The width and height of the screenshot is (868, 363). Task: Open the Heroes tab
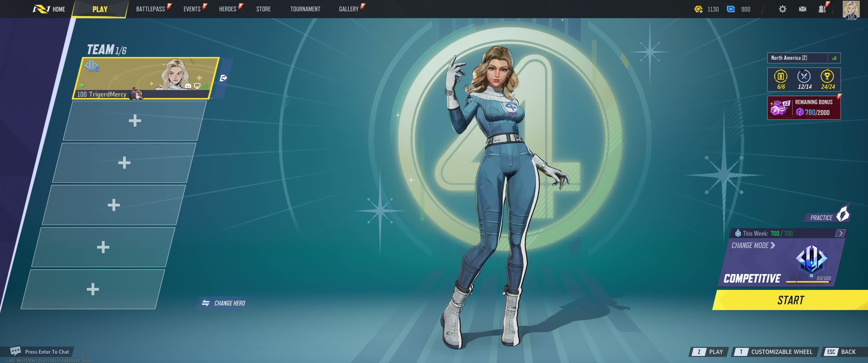tap(227, 9)
